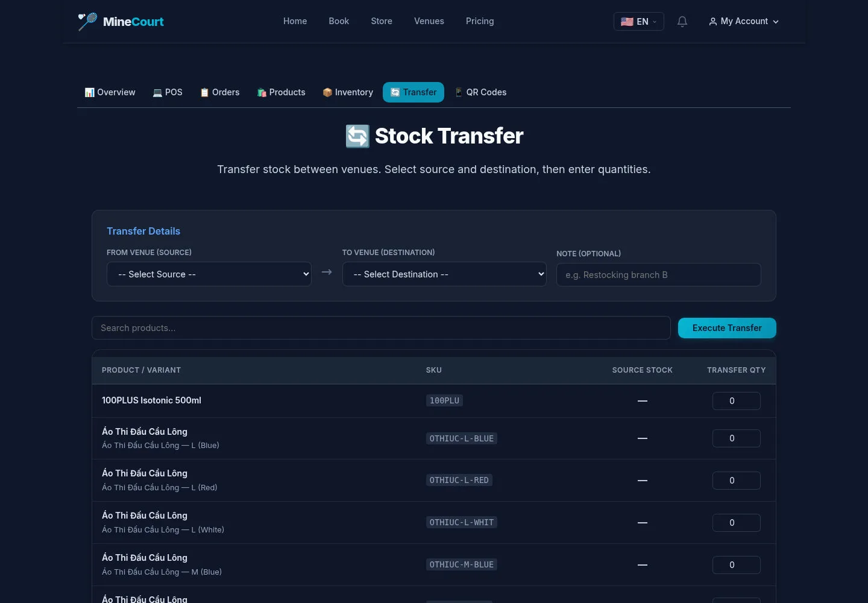Viewport: 868px width, 603px height.
Task: Open the Store navigation item
Action: tap(382, 21)
